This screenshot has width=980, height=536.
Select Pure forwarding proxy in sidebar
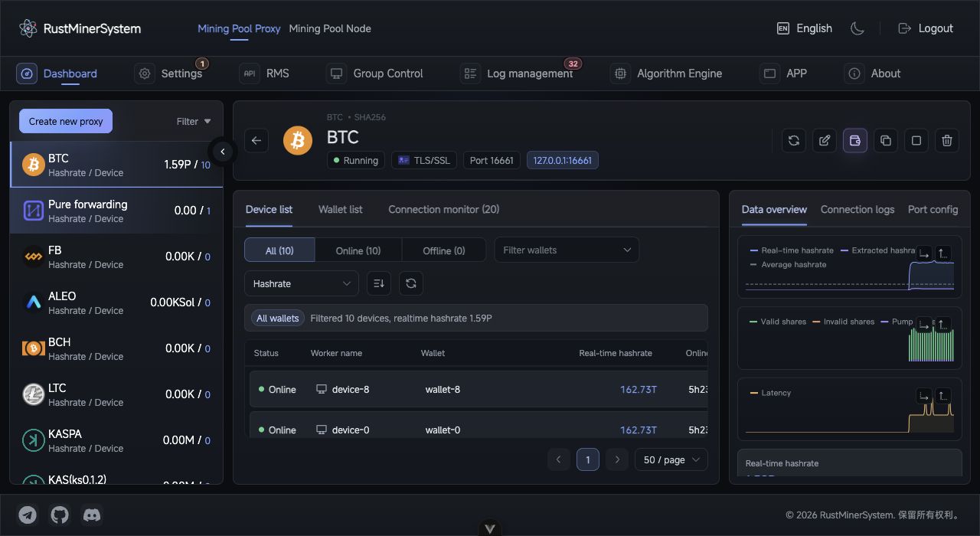point(116,211)
